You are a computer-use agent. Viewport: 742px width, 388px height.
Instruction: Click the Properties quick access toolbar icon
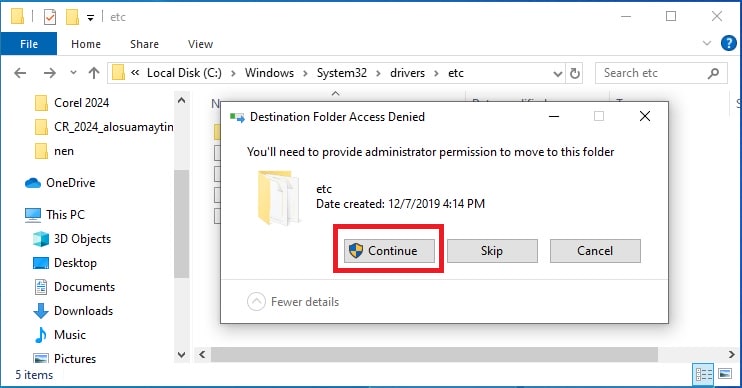coord(50,17)
